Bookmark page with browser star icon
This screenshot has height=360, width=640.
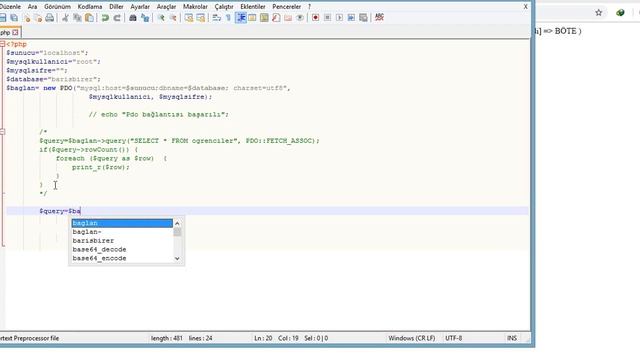(598, 13)
